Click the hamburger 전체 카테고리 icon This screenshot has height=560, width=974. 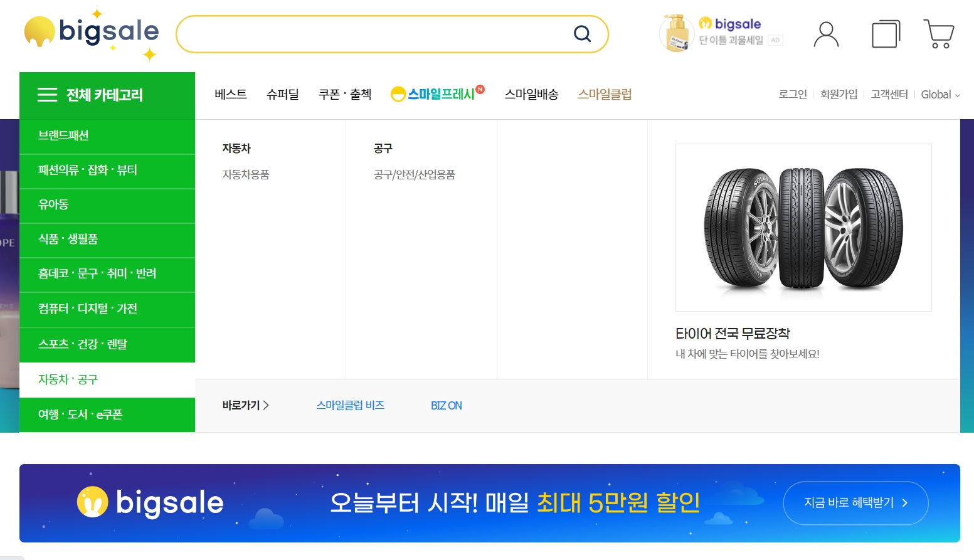47,95
